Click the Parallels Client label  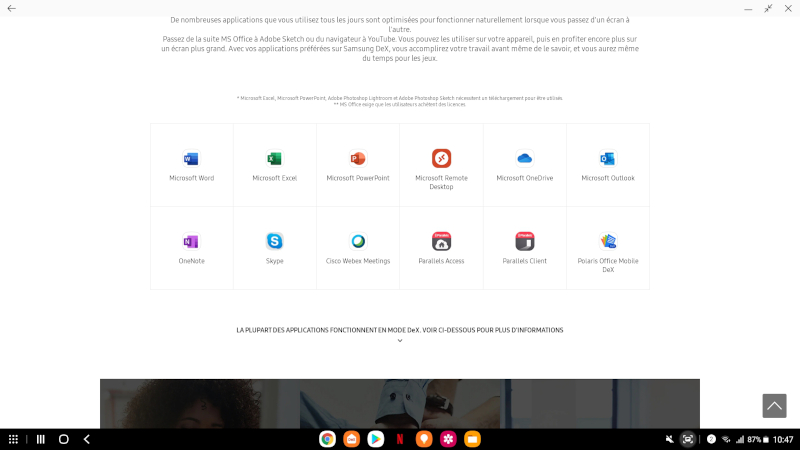point(524,261)
